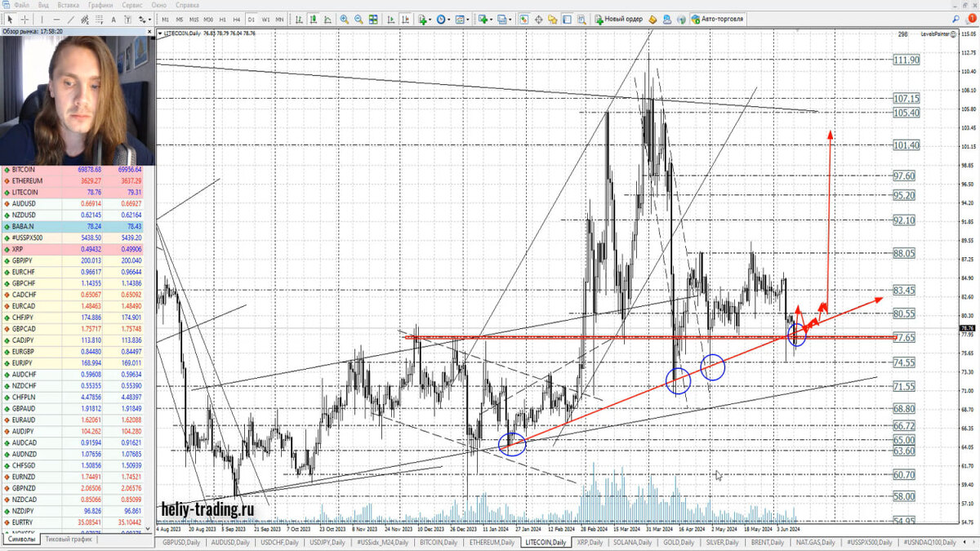Toggle the Strategy Tester panel

pos(581,19)
